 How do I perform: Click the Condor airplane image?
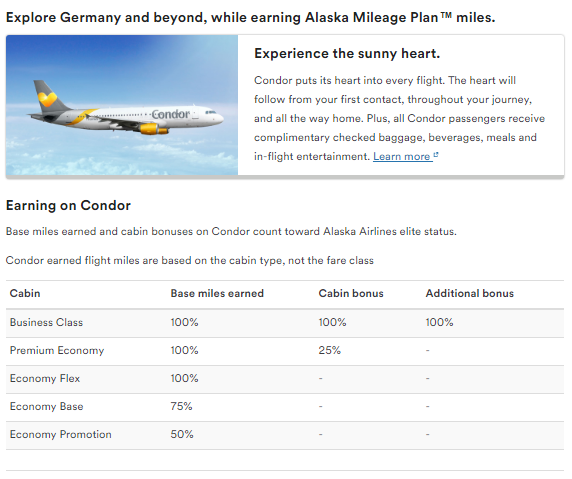tap(122, 105)
